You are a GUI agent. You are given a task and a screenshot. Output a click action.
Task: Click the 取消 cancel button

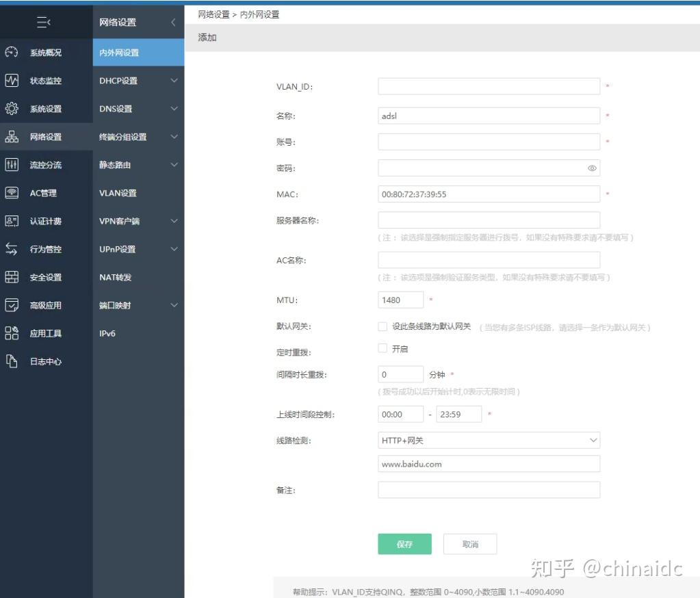coord(470,543)
